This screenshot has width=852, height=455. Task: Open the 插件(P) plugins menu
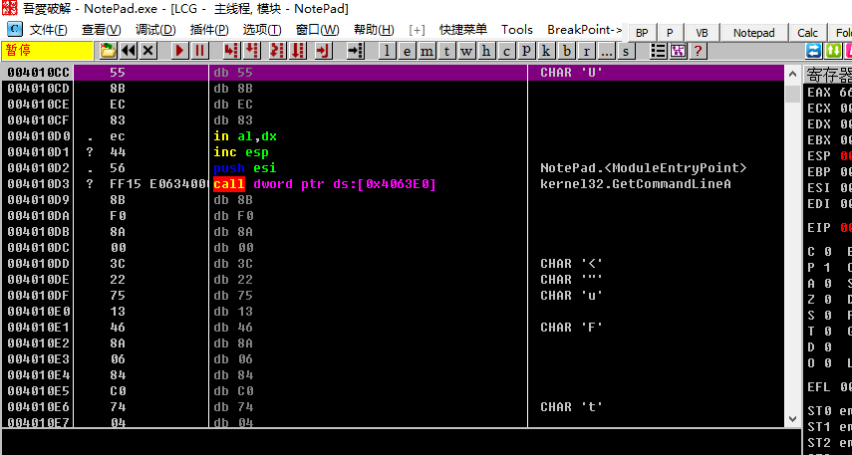(x=208, y=30)
